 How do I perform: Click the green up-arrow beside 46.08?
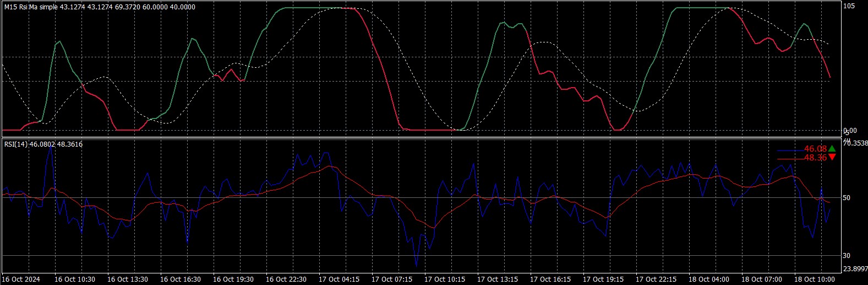click(832, 148)
